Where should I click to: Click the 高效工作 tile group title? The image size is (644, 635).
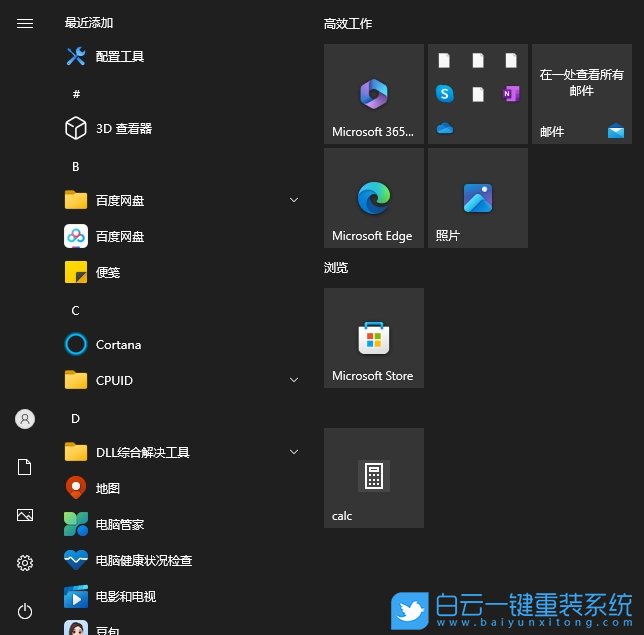point(348,23)
